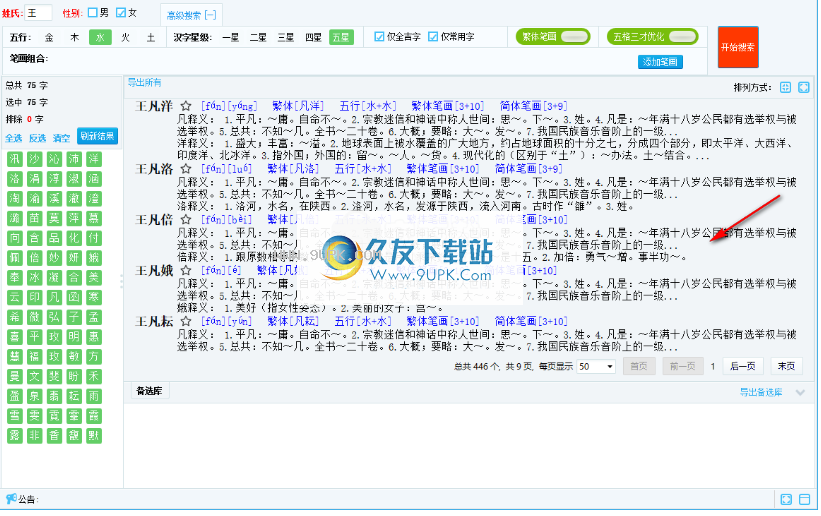Click the fullscreen icon in the status bar
The height and width of the screenshot is (516, 821).
[786, 499]
